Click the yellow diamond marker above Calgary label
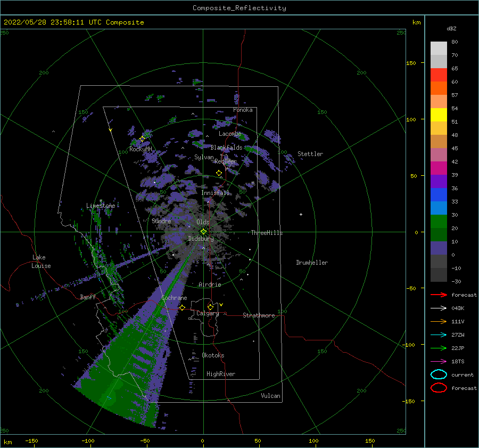The width and height of the screenshot is (479, 448). click(x=210, y=307)
